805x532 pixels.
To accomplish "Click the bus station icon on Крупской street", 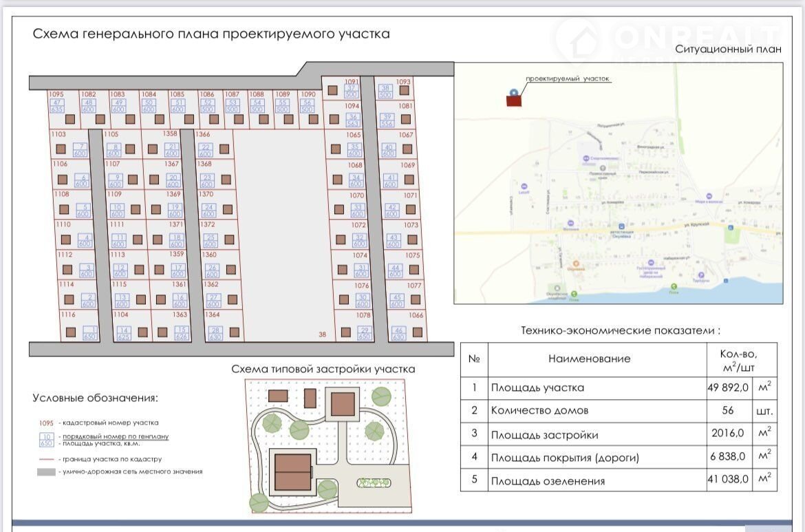I will point(621,225).
